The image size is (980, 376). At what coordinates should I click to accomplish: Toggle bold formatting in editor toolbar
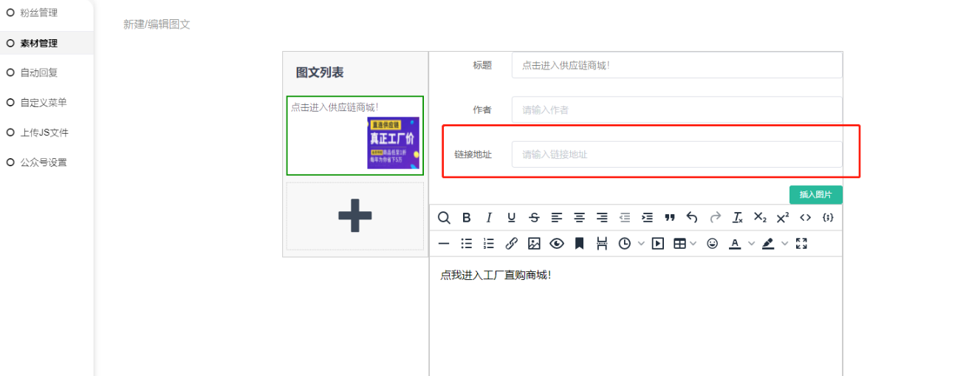466,217
